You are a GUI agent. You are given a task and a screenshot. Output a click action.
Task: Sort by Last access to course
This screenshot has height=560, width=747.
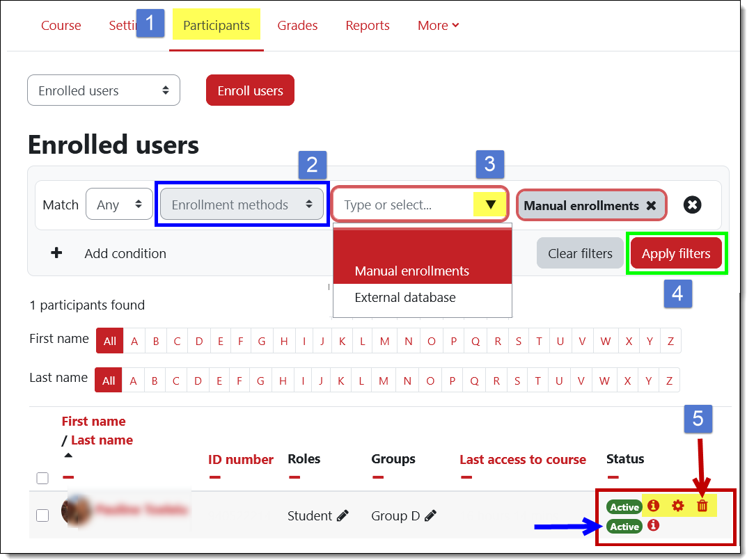(x=523, y=460)
